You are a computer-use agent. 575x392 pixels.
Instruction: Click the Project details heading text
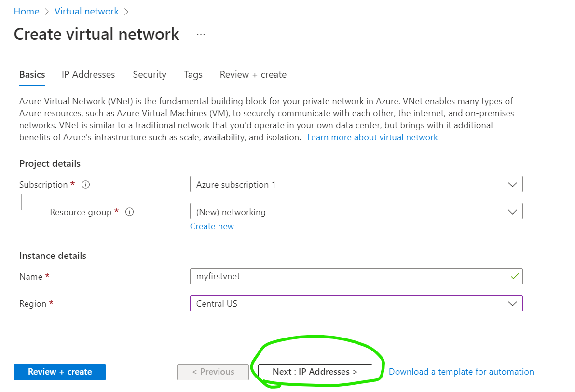[50, 163]
